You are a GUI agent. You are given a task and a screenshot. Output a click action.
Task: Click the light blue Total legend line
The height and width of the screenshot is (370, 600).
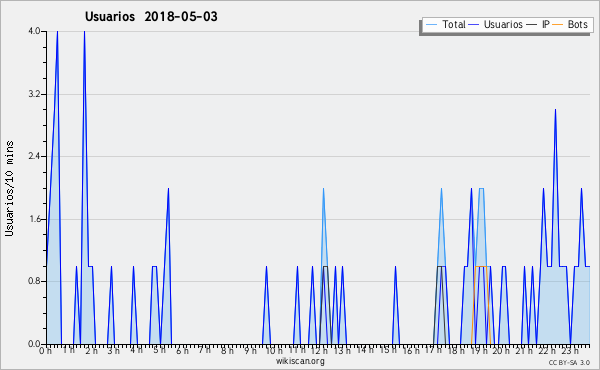431,25
